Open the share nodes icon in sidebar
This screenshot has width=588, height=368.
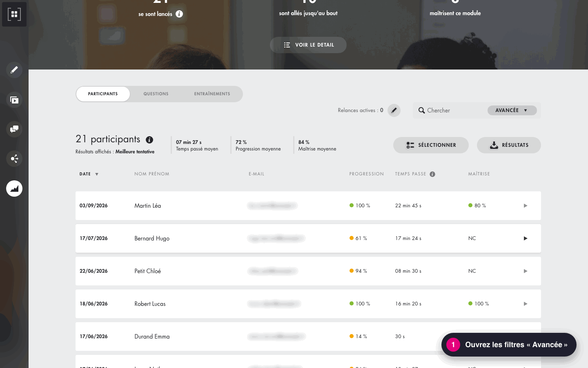coord(14,159)
